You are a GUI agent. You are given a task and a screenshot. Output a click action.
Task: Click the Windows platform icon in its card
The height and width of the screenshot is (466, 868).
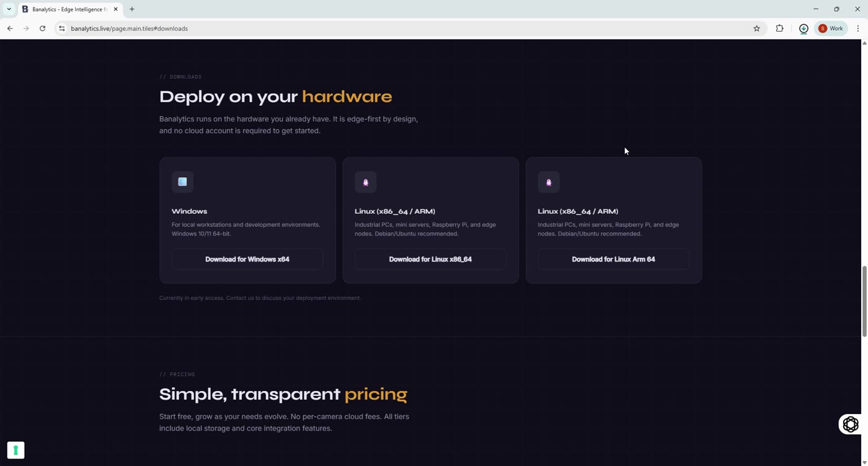tap(182, 182)
